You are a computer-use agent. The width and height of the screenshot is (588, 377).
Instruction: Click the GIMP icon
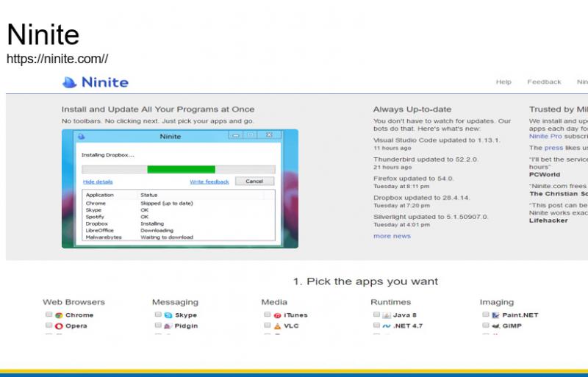495,326
